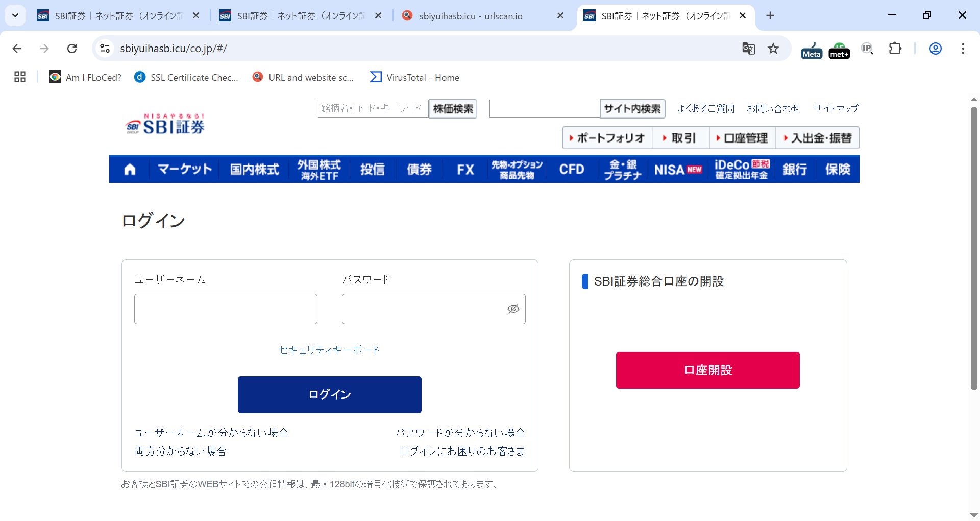Open the Meta extension icon

pyautogui.click(x=812, y=50)
